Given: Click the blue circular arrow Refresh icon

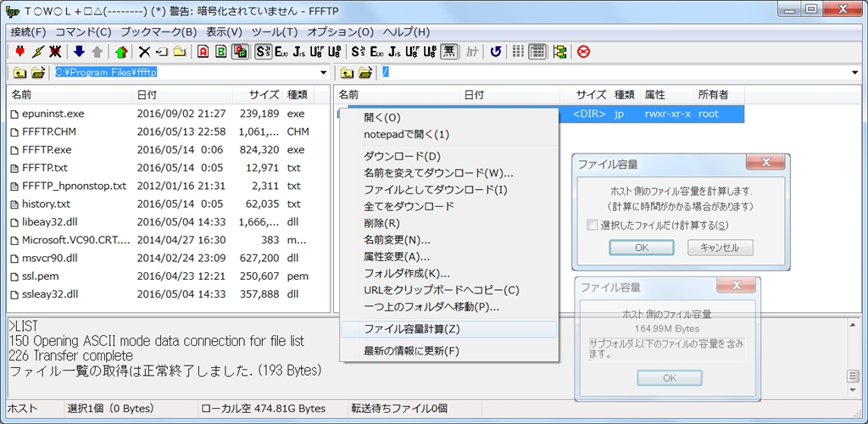Looking at the screenshot, I should click(496, 52).
